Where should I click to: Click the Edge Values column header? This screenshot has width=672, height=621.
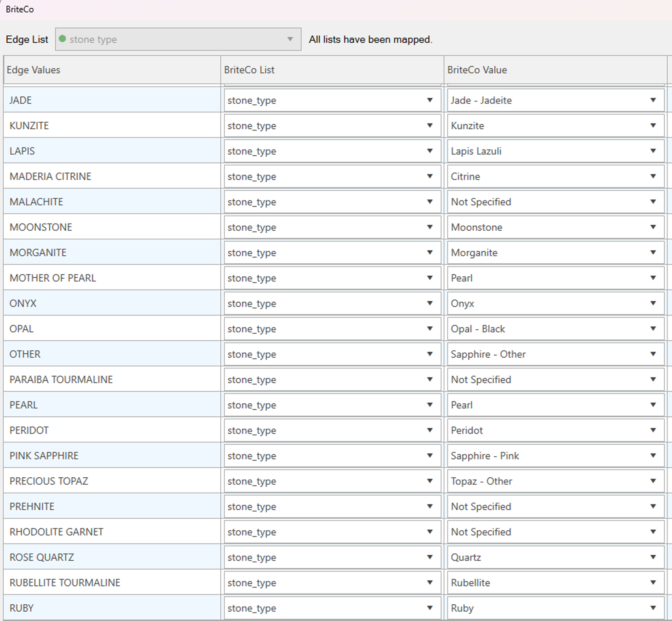[112, 70]
